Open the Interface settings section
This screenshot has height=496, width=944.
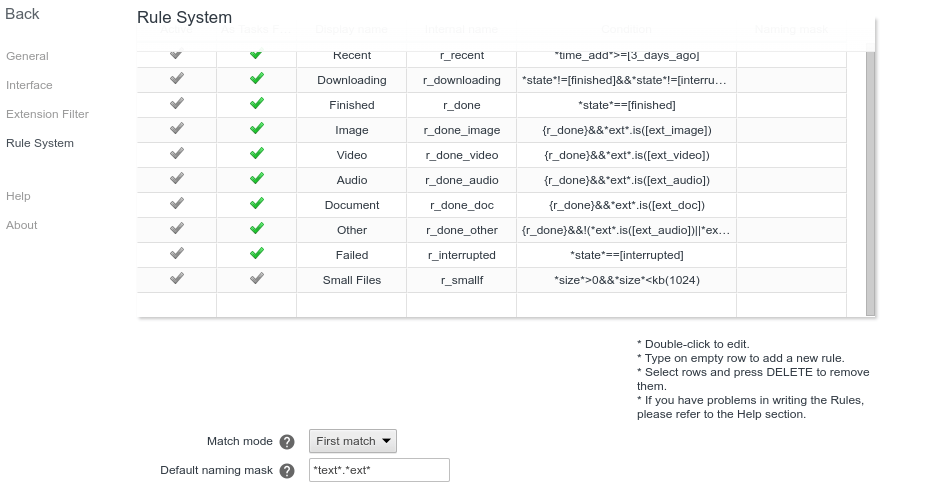(x=29, y=85)
